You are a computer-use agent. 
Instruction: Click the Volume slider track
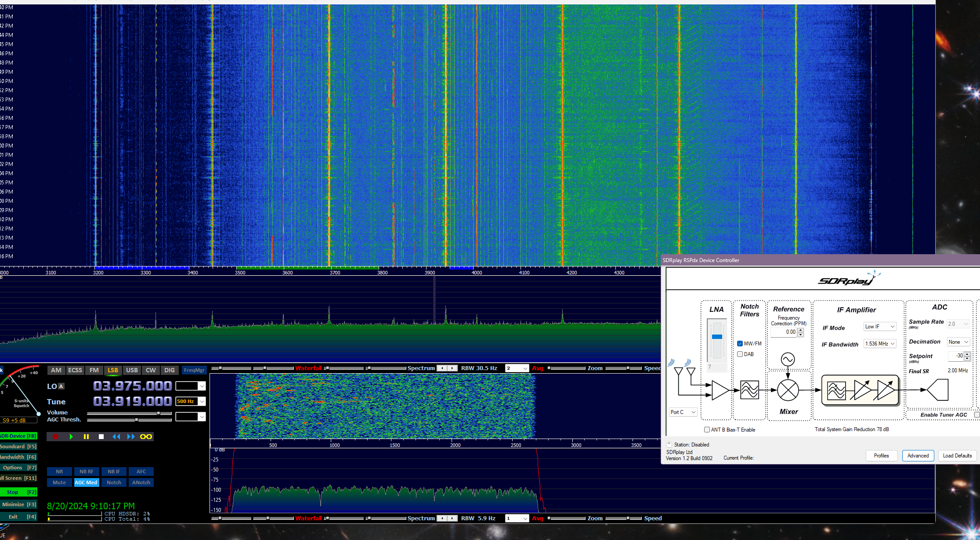pyautogui.click(x=123, y=413)
